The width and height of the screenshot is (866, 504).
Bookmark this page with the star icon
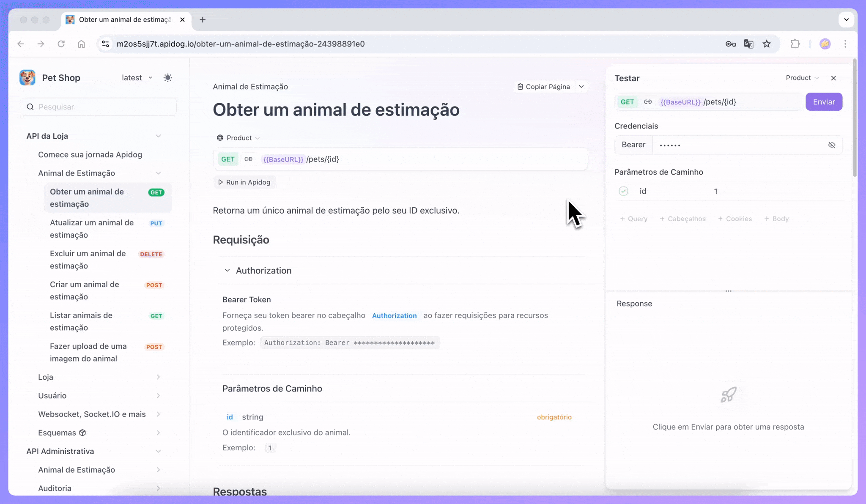(x=767, y=44)
